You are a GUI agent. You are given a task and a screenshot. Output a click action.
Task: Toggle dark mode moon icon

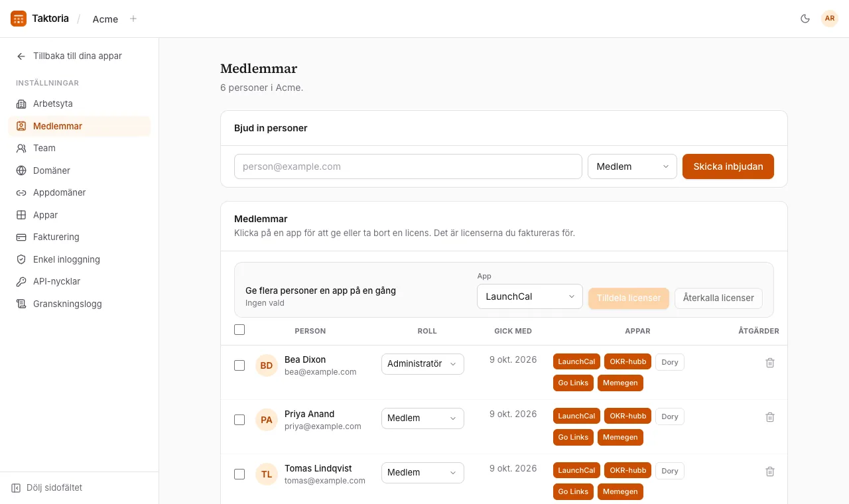coord(805,19)
